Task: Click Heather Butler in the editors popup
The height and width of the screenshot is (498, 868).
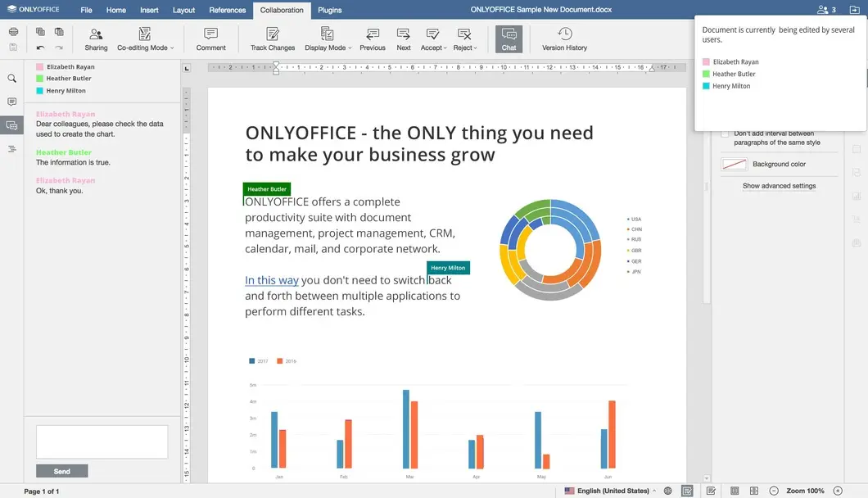Action: [x=734, y=74]
